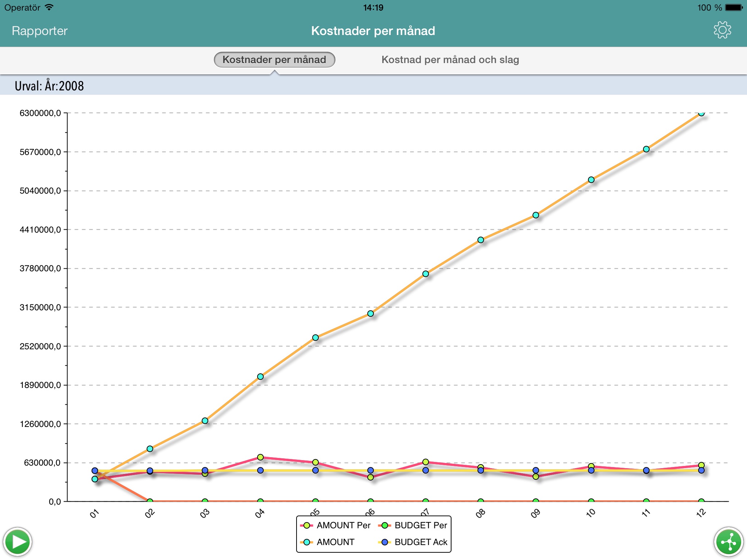Tap the AMOUNT data point at month 06

[370, 314]
